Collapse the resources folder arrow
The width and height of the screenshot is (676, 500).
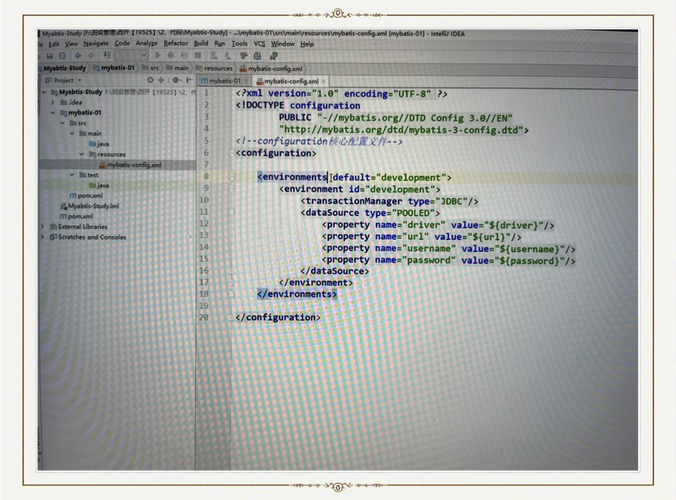81,154
